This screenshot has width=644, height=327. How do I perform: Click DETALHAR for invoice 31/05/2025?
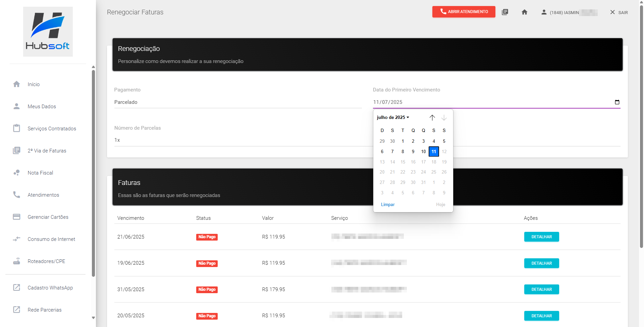pos(541,289)
